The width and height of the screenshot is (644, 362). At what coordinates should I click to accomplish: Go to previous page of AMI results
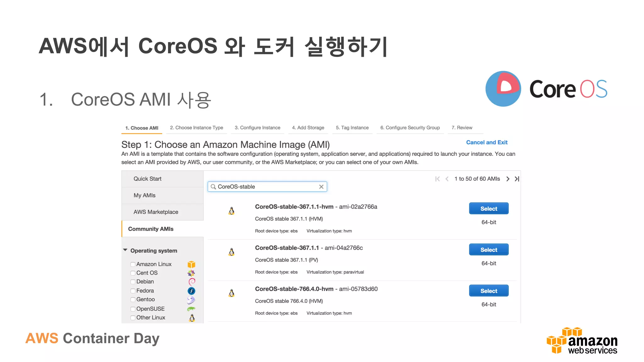[x=447, y=179]
